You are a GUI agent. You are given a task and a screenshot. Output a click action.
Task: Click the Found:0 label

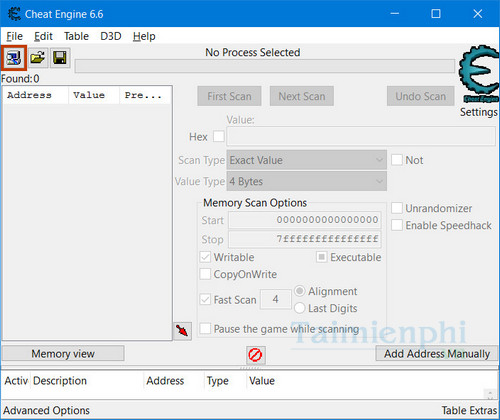[20, 79]
